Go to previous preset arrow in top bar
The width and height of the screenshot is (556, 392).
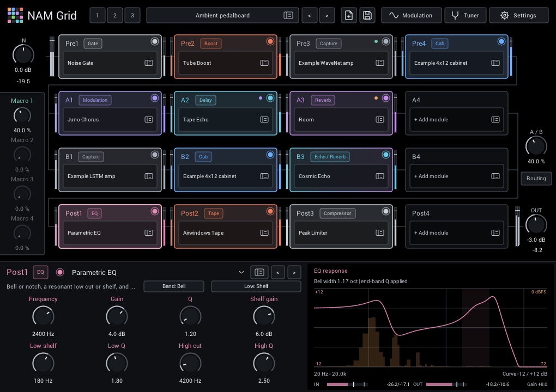point(310,15)
